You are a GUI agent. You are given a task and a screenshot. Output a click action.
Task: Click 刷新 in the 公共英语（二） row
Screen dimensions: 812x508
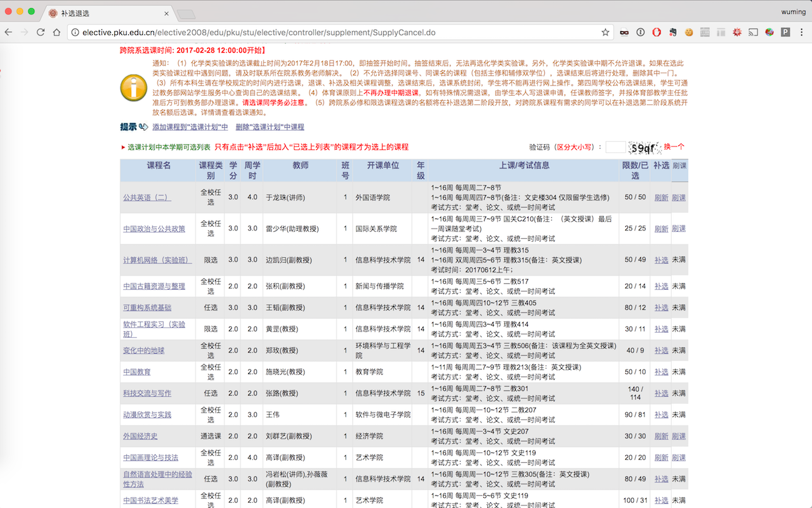[x=661, y=197]
